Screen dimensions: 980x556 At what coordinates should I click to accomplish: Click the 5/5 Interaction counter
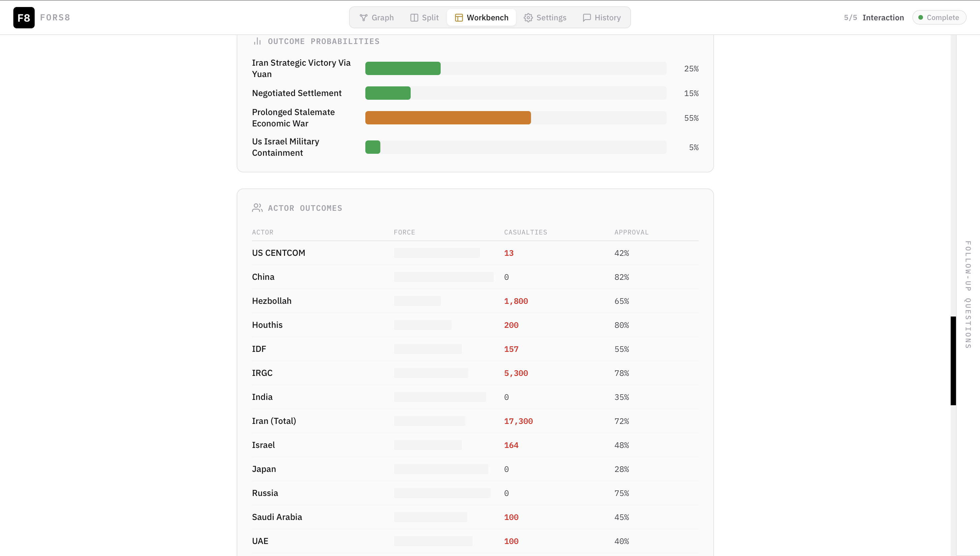tap(874, 18)
